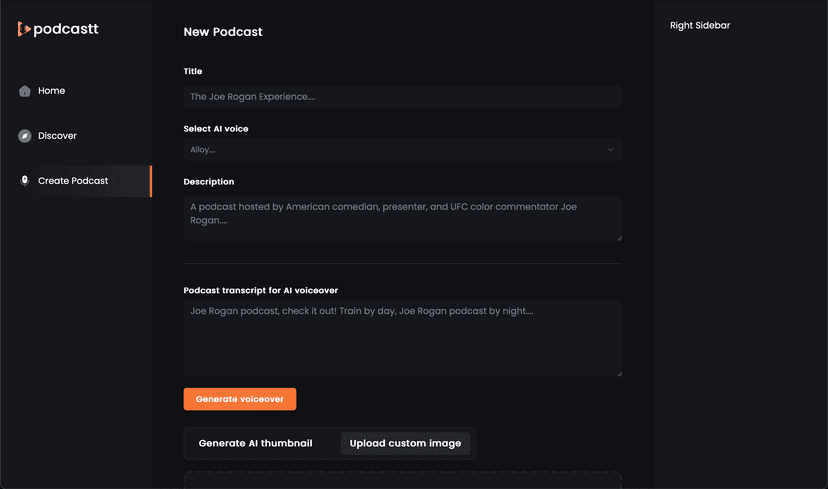This screenshot has height=489, width=828.
Task: Click the orange podcastt logo icon
Action: click(x=24, y=29)
